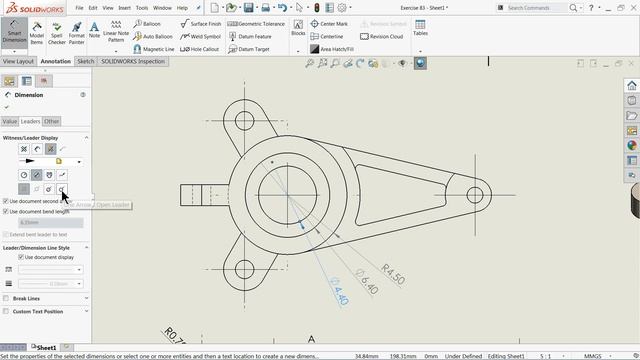Activate the Format Painter
The width and height of the screenshot is (640, 360).
76,33
